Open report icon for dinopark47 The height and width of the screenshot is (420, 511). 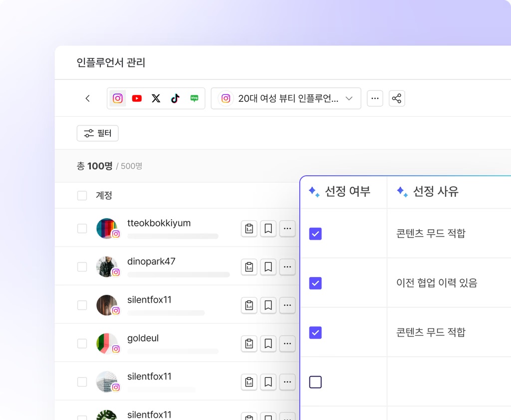249,267
